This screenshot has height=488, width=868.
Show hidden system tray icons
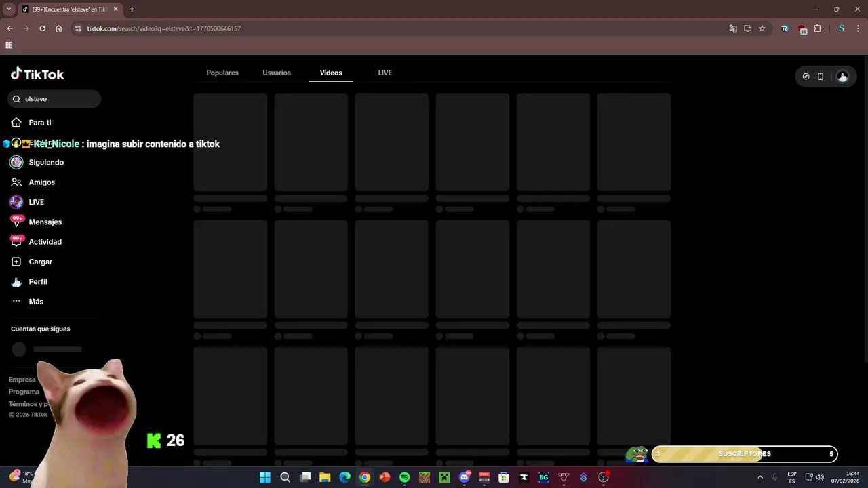(760, 477)
